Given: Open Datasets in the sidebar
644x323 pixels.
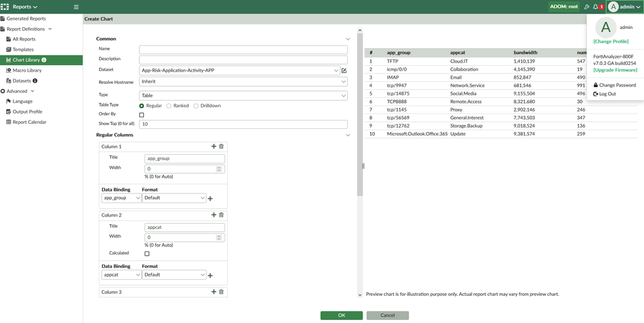Looking at the screenshot, I should [22, 81].
